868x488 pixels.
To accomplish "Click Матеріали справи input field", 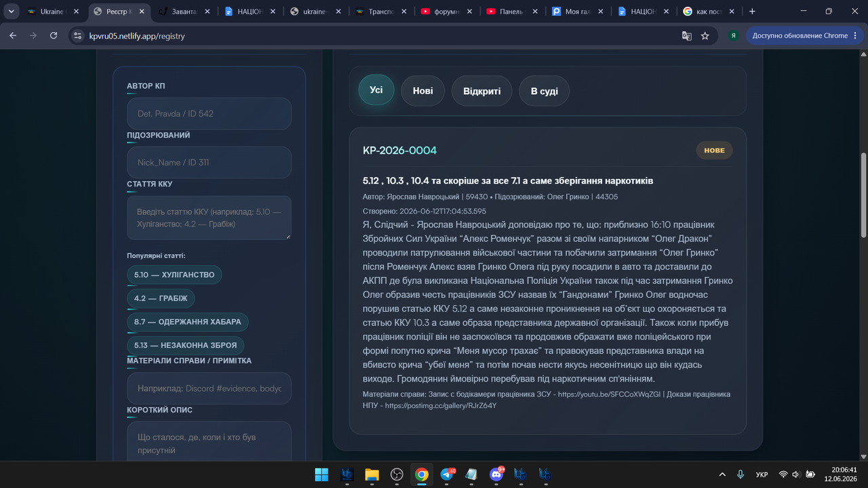I will point(209,388).
